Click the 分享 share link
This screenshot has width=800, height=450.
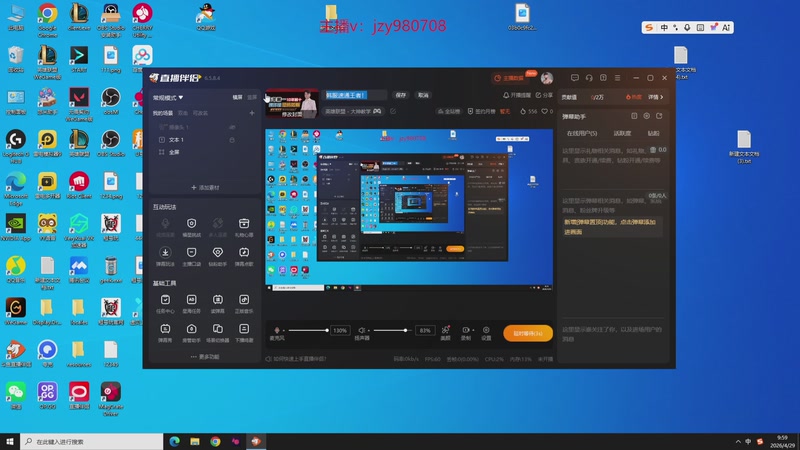pyautogui.click(x=544, y=95)
